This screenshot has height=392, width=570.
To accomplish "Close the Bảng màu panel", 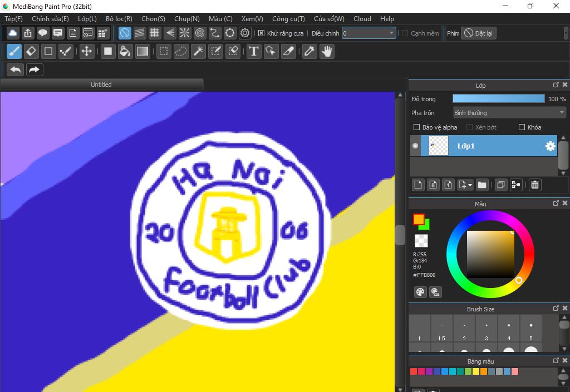I will click(565, 360).
